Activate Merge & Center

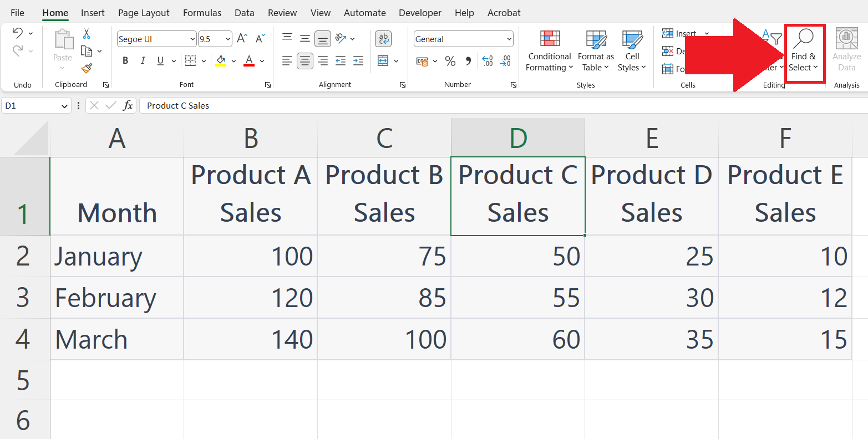384,61
